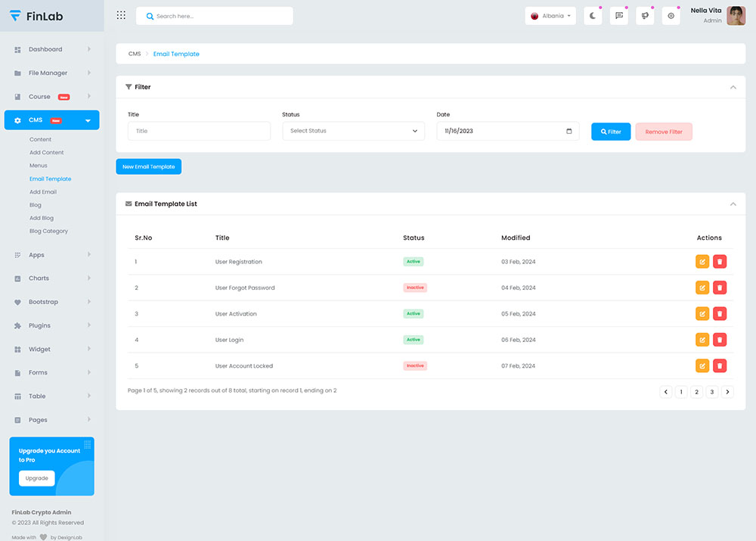Viewport: 756px width, 541px height.
Task: Expand the Dashboard sidebar menu
Action: [x=51, y=49]
